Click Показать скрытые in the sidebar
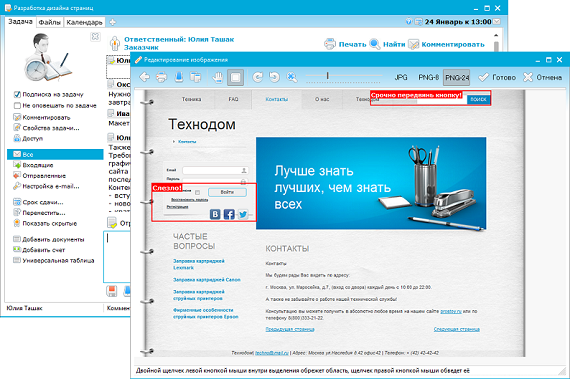The width and height of the screenshot is (570, 379). click(x=45, y=223)
